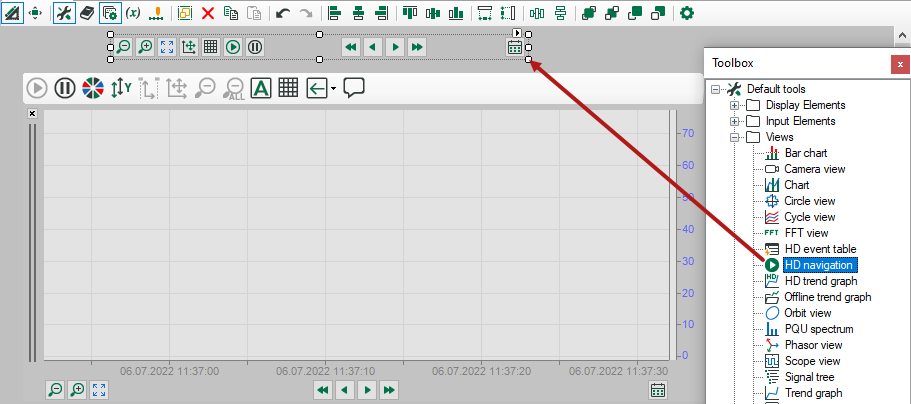The height and width of the screenshot is (404, 911).
Task: Select Bar chart in Toolbox
Action: 806,153
